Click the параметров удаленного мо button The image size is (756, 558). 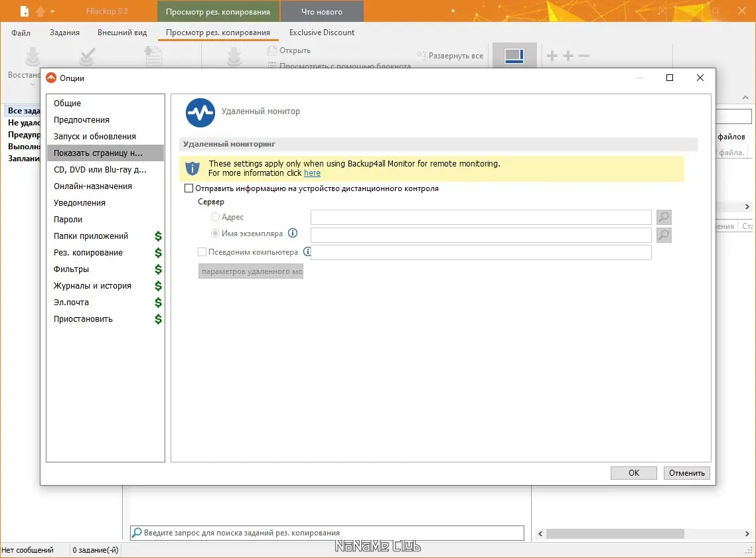point(251,271)
